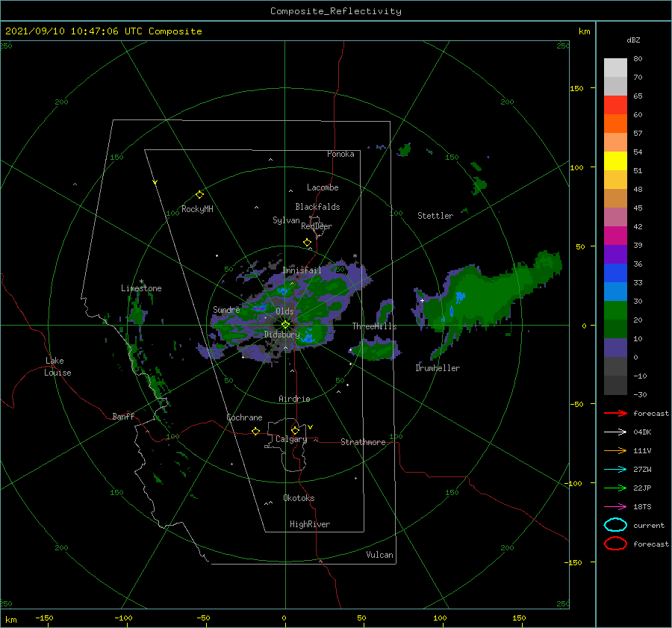This screenshot has height=628, width=672.
Task: Click the red forecast arrow in legend
Action: click(615, 413)
